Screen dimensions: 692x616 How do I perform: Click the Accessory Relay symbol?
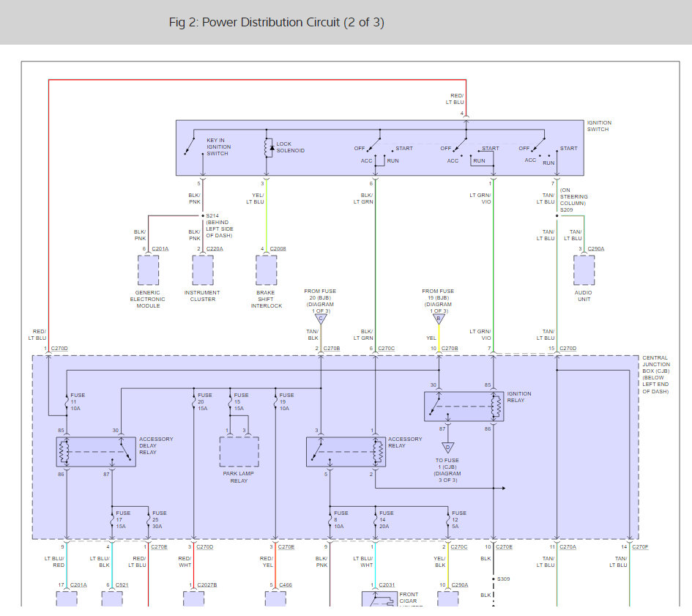point(346,452)
